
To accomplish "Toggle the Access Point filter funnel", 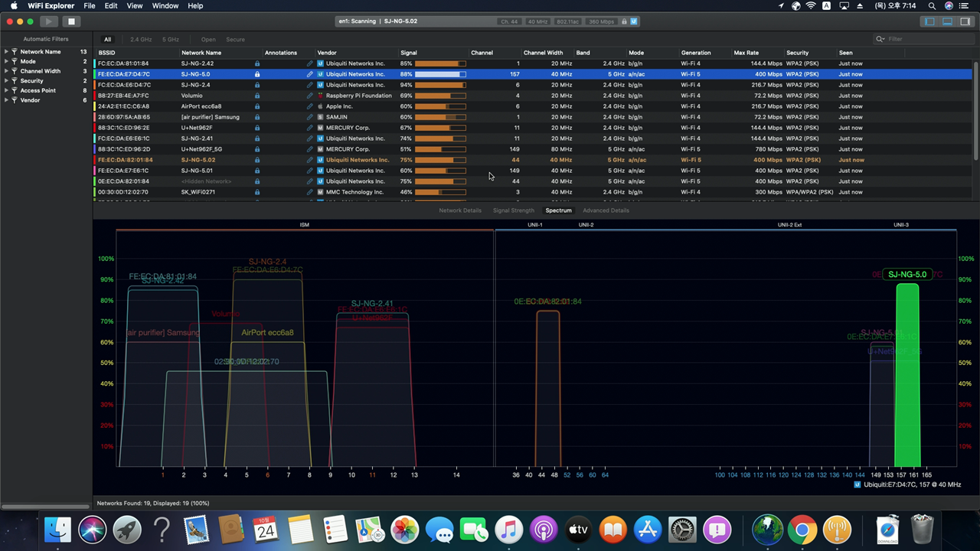I will click(x=14, y=90).
